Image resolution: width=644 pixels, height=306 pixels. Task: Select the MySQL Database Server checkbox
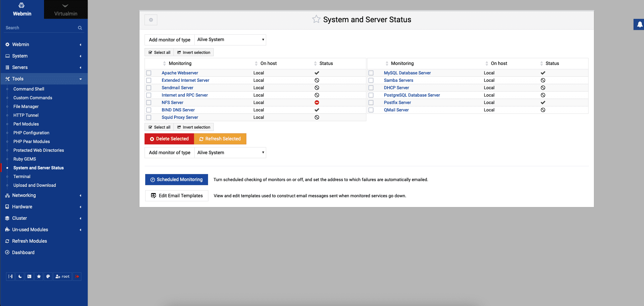371,73
